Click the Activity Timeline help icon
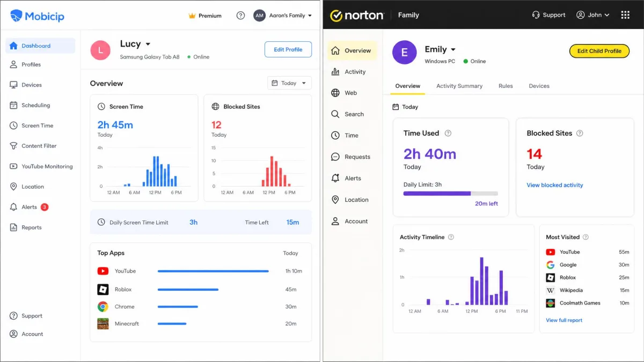644x362 pixels. coord(451,237)
